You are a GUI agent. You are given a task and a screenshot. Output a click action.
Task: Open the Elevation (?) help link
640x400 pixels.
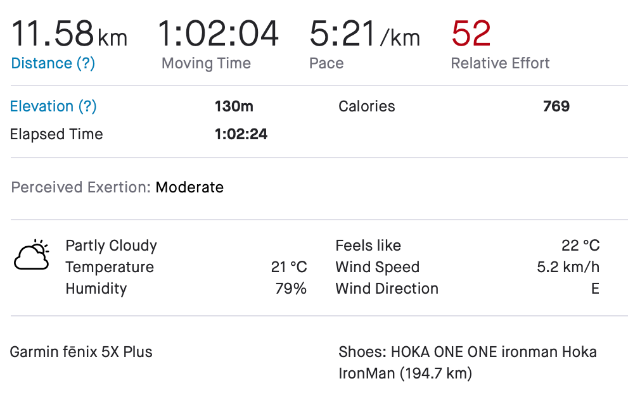click(53, 106)
